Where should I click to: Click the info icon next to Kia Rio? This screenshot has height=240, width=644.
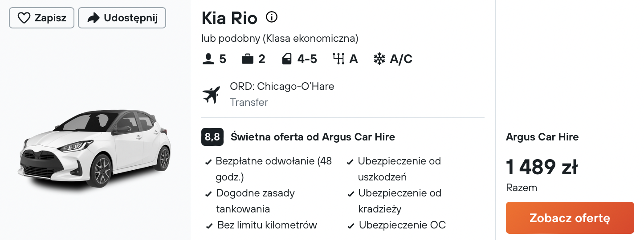272,17
